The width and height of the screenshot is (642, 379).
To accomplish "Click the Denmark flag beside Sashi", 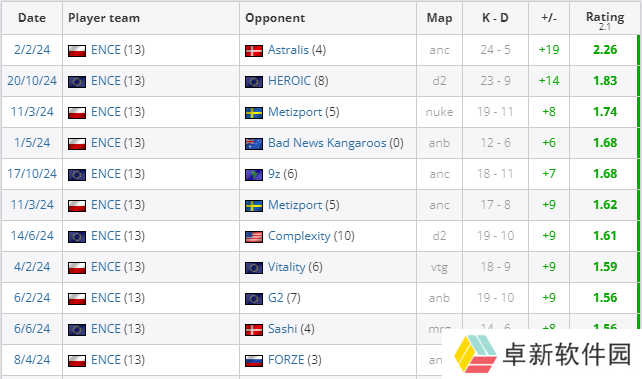I will click(254, 330).
